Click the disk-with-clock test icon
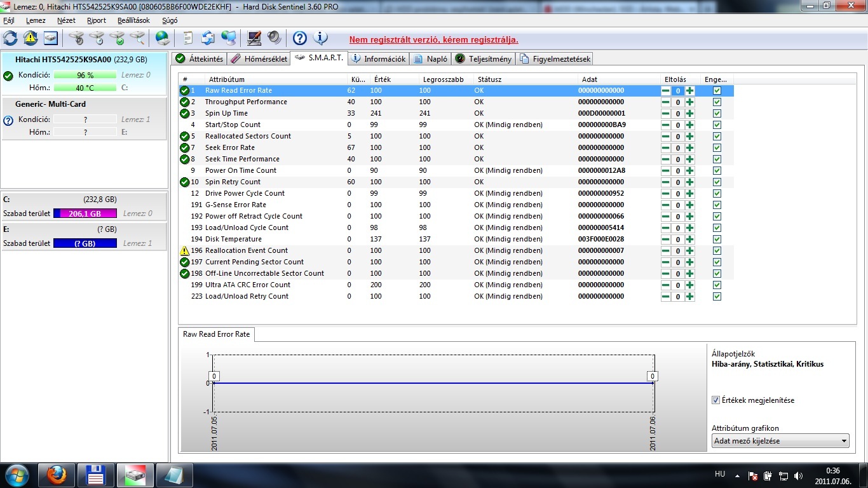 [97, 38]
